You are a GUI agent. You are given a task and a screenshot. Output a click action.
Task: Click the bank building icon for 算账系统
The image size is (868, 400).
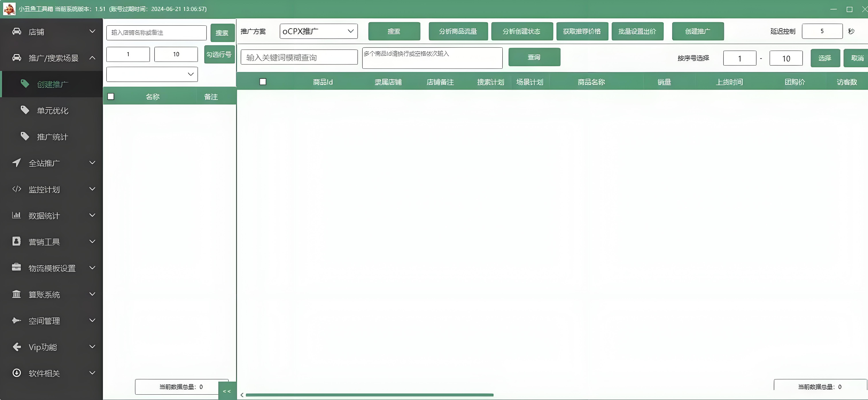17,294
